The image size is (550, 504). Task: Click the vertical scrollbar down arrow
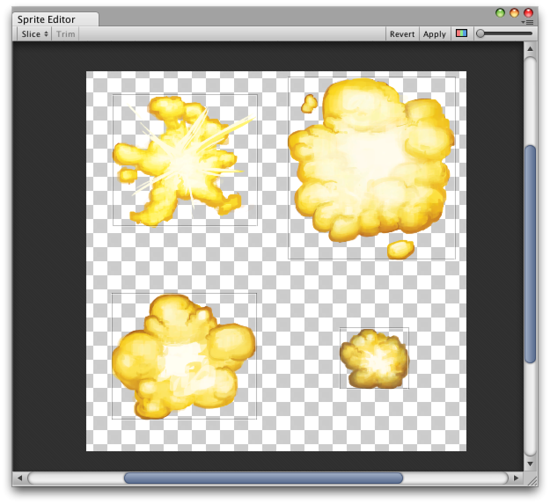tap(530, 464)
